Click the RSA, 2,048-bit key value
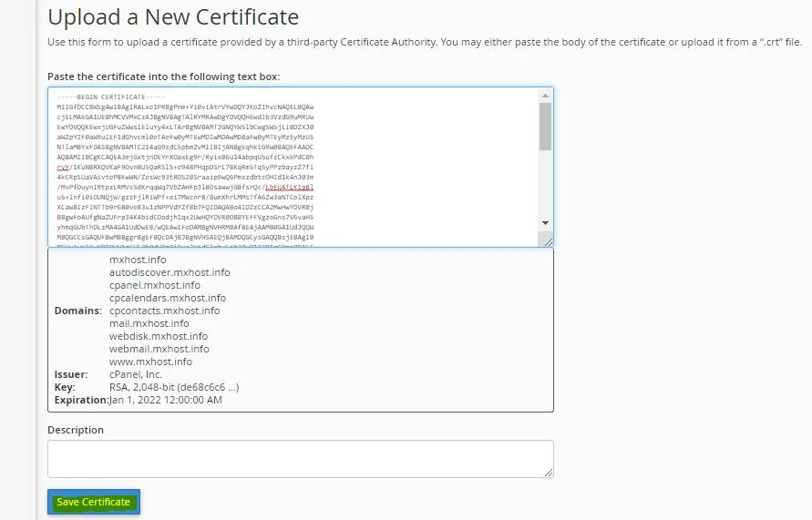812x520 pixels. (x=174, y=387)
